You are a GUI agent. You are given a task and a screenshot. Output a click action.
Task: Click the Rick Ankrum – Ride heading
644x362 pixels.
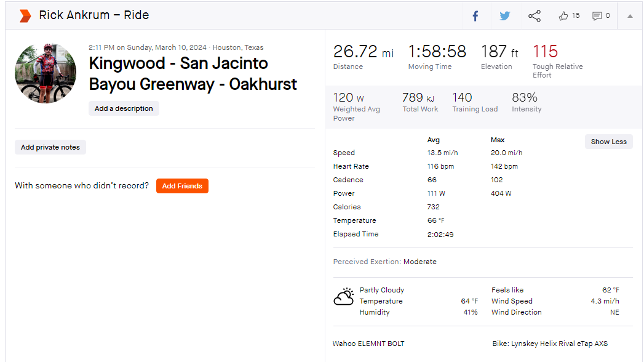93,15
